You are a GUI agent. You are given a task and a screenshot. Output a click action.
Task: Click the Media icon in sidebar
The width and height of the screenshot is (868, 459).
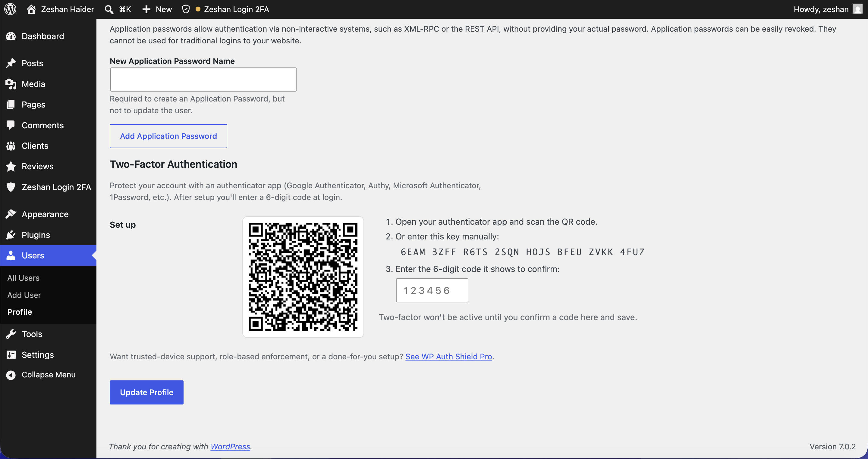point(11,84)
